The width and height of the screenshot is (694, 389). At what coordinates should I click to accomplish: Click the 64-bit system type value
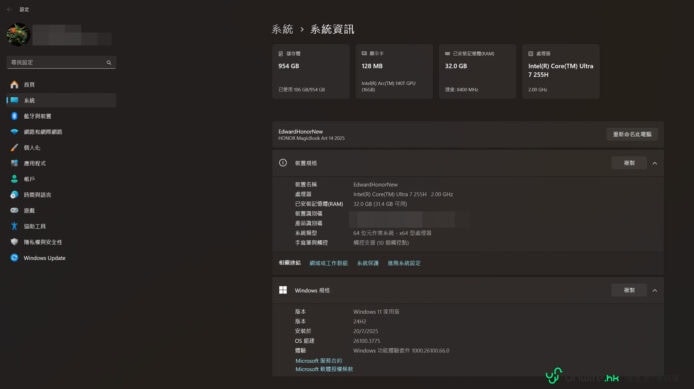[392, 233]
